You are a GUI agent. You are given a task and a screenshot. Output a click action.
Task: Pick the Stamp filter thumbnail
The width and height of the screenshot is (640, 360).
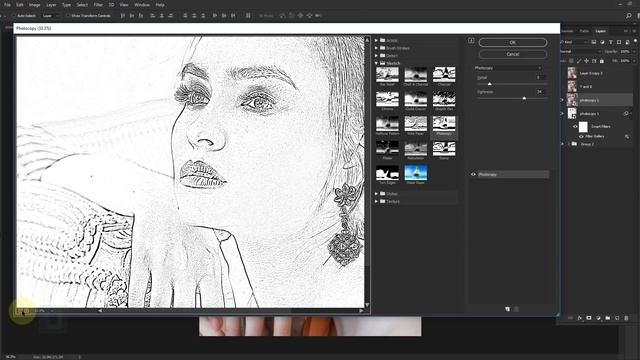(444, 148)
